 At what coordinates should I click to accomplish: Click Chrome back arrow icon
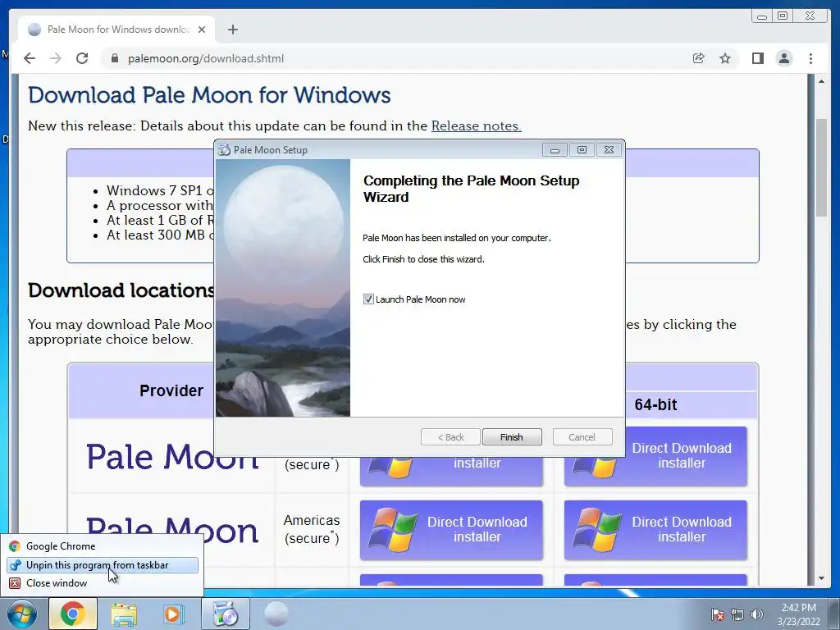(x=30, y=58)
